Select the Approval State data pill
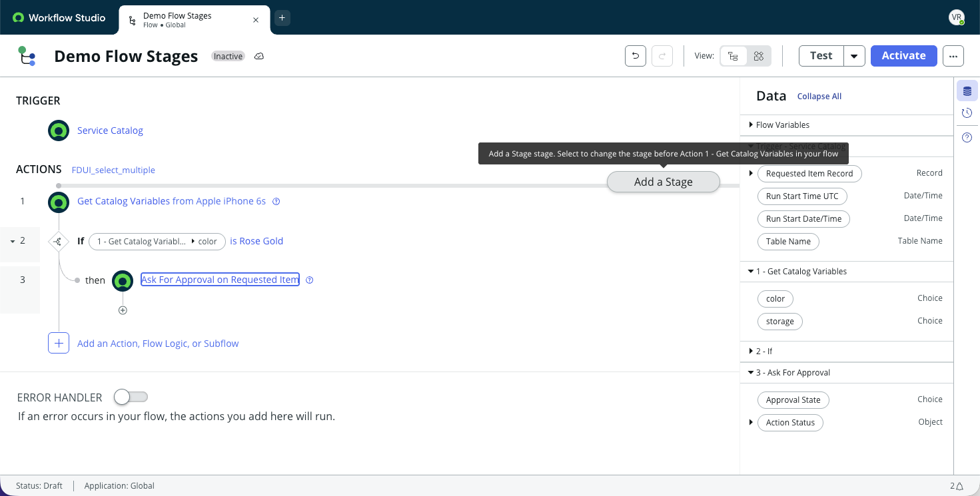The image size is (980, 496). 793,400
